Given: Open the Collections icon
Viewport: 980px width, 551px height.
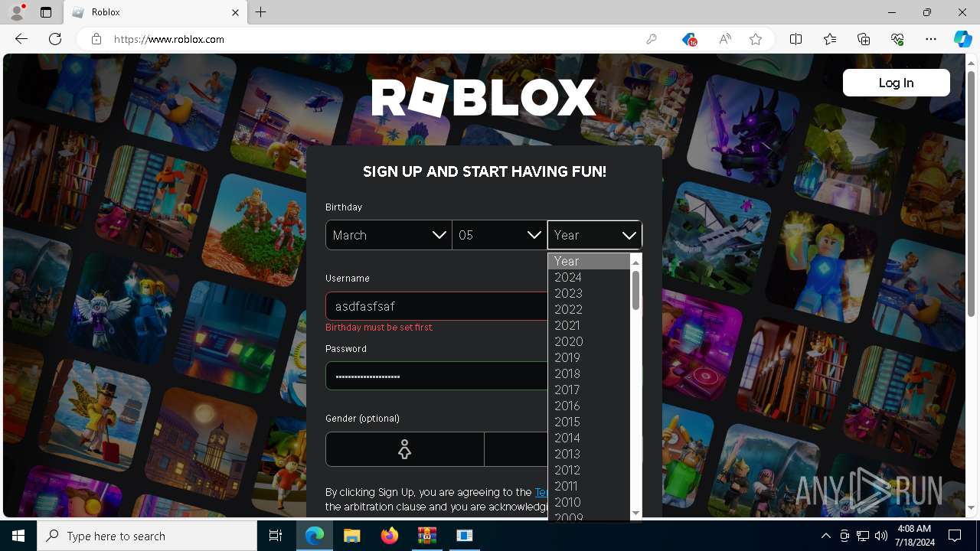Looking at the screenshot, I should pos(864,39).
